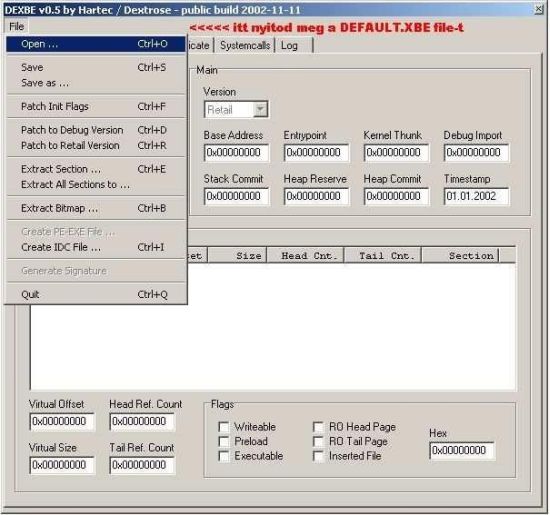The image size is (550, 515).
Task: Sort by Head Cnt. column header
Action: (x=306, y=255)
